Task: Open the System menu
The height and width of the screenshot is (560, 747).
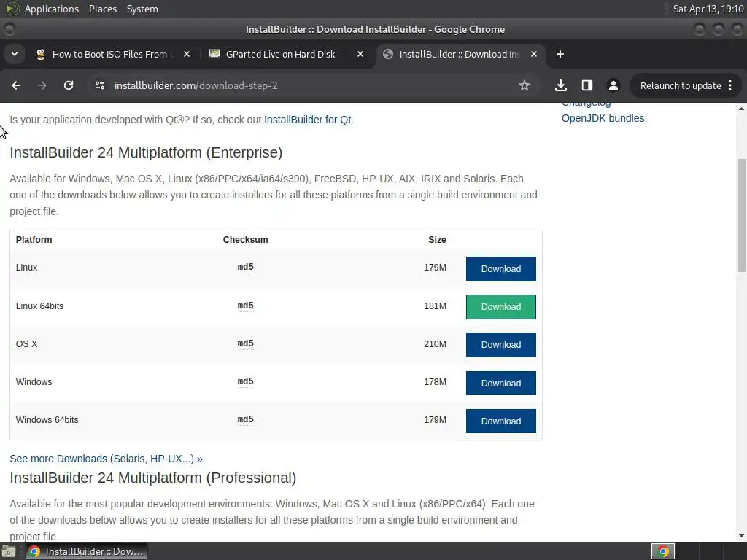Action: (142, 9)
